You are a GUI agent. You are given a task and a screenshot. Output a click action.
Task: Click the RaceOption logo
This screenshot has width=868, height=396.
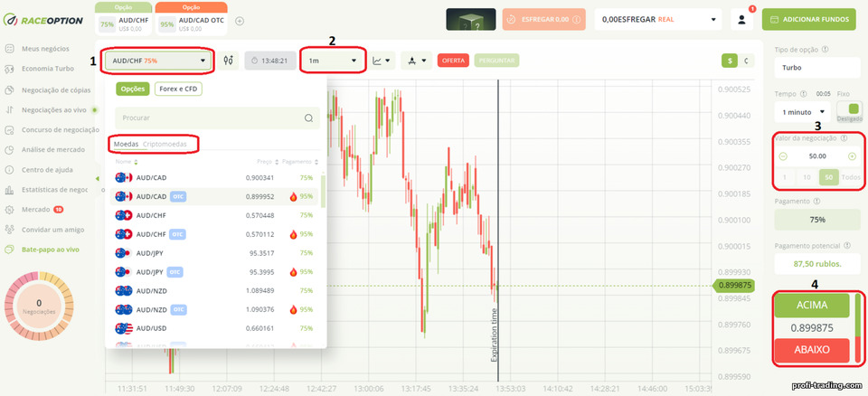tap(42, 20)
